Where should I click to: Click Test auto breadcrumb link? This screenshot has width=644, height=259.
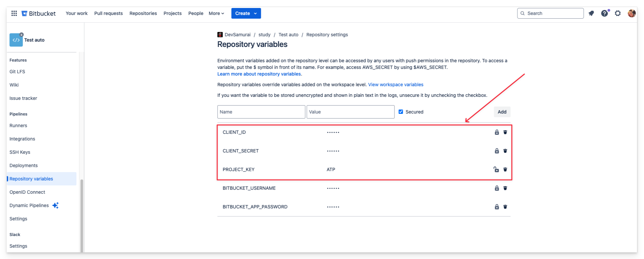coord(288,35)
